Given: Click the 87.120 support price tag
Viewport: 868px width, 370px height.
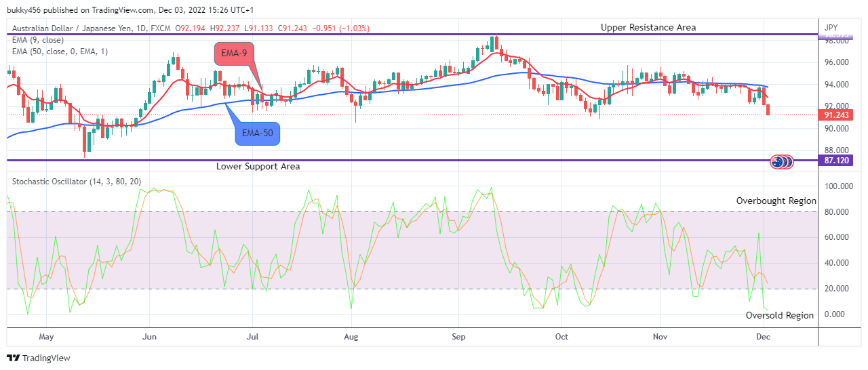Looking at the screenshot, I should (x=837, y=161).
